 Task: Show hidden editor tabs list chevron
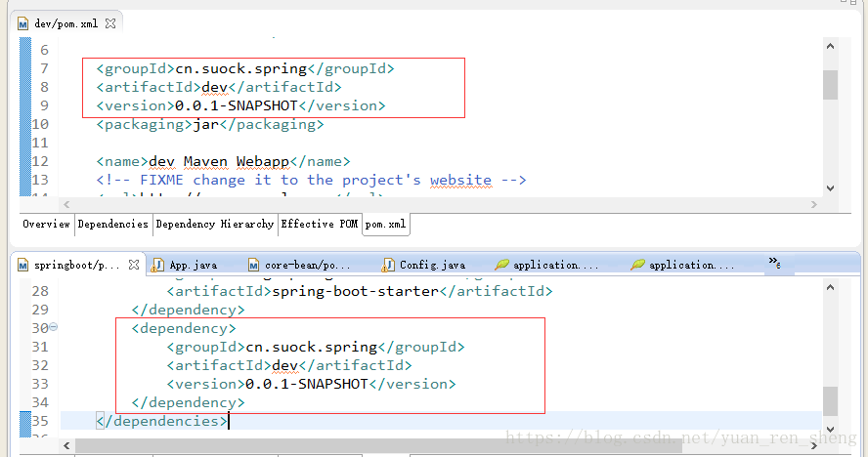pyautogui.click(x=774, y=263)
